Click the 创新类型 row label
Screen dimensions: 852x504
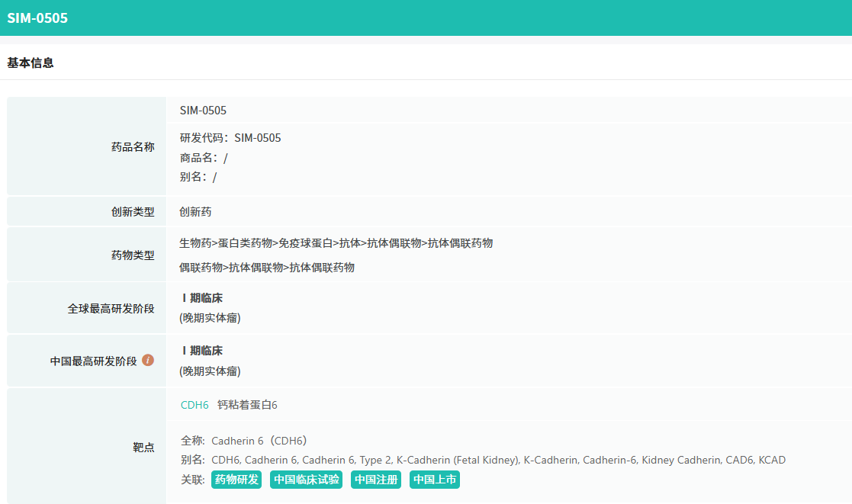click(133, 212)
